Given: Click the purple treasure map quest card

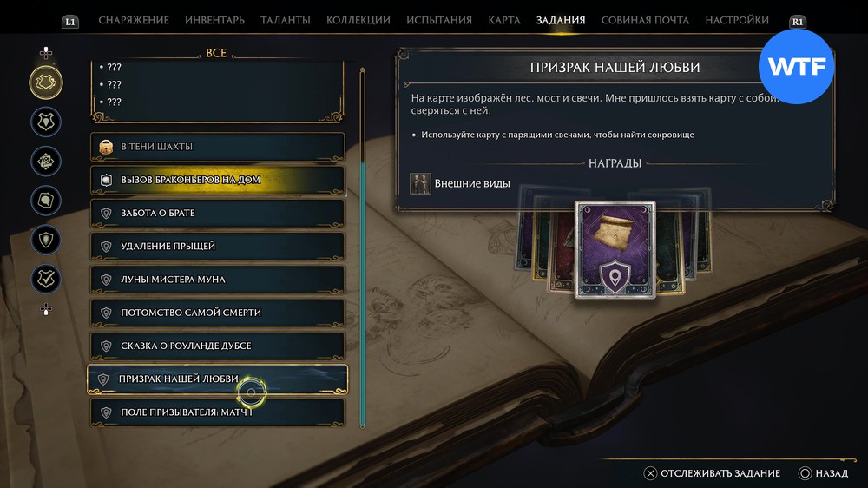Looking at the screenshot, I should pos(615,250).
